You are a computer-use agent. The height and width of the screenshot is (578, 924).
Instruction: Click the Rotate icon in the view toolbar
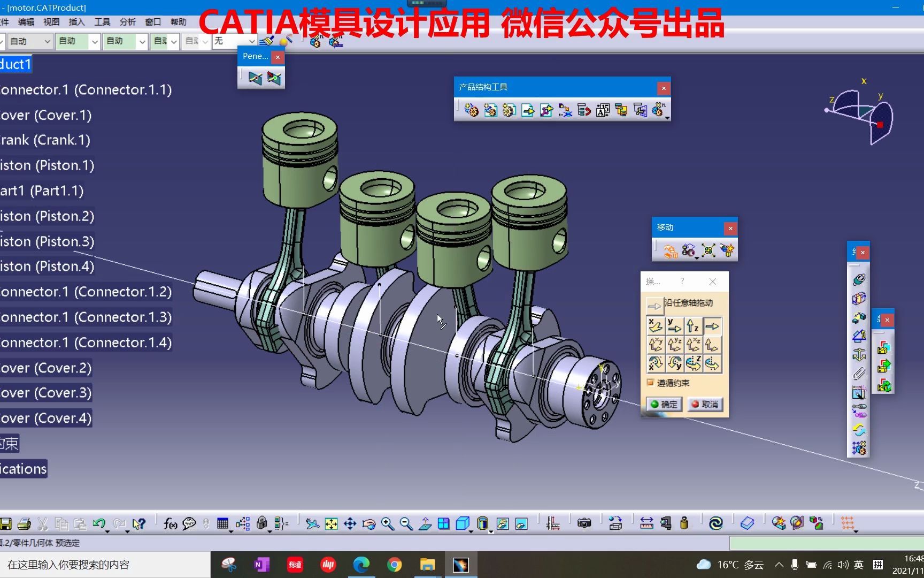(x=369, y=523)
